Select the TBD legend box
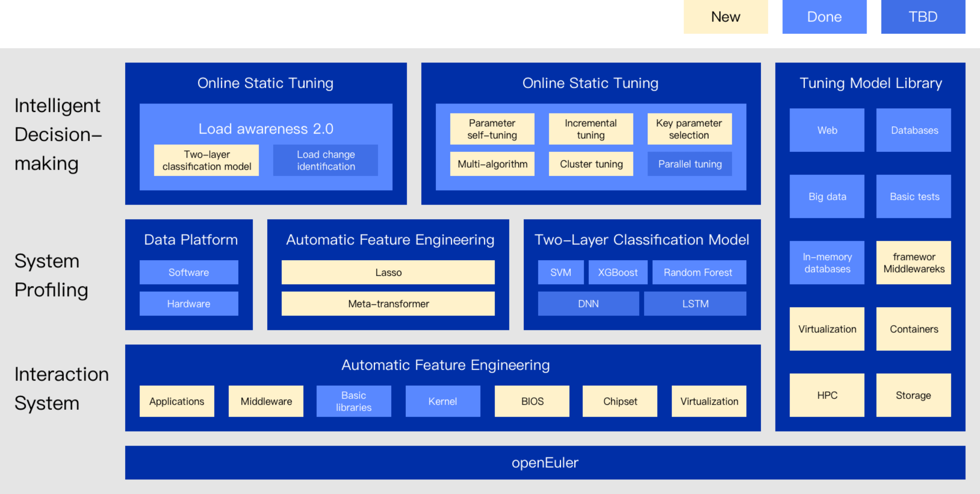Screen dimensions: 980x494 tap(923, 17)
